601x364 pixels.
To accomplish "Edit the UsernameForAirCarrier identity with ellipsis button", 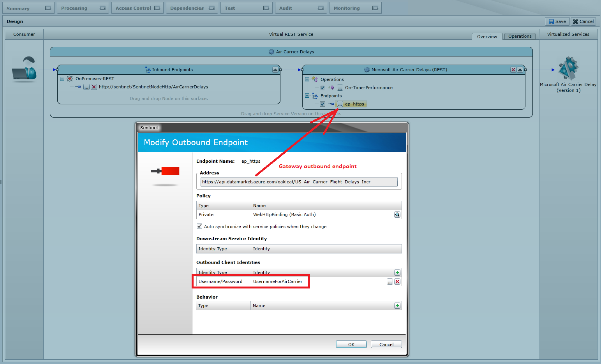I will (390, 281).
